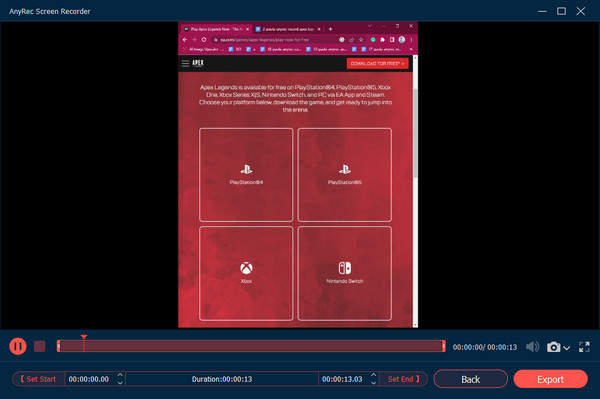
Task: Click the Set End trim button
Action: [x=403, y=379]
